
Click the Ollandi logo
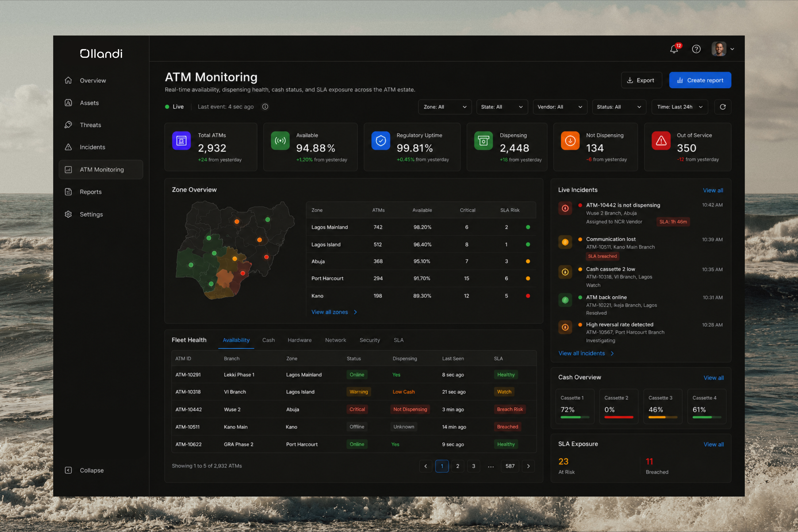click(101, 54)
